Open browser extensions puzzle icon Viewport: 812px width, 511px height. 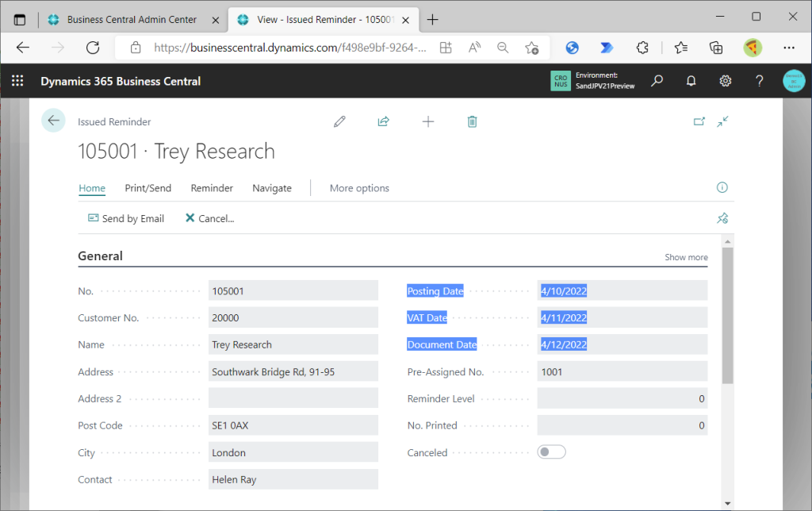(642, 48)
